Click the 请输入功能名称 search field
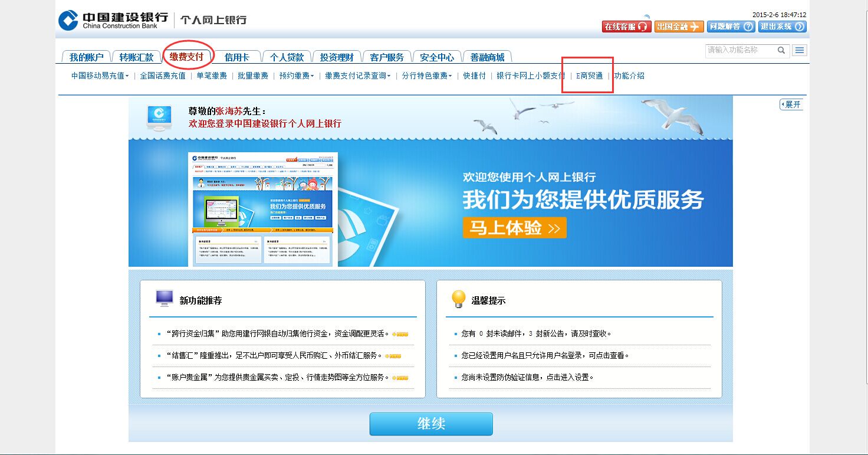The height and width of the screenshot is (455, 868). point(741,50)
